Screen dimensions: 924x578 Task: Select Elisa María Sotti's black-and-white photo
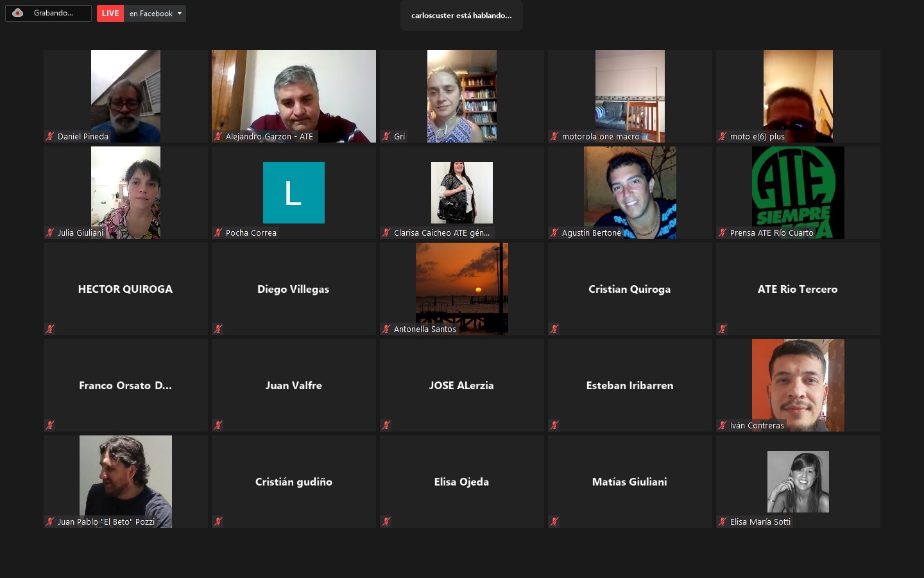click(798, 481)
